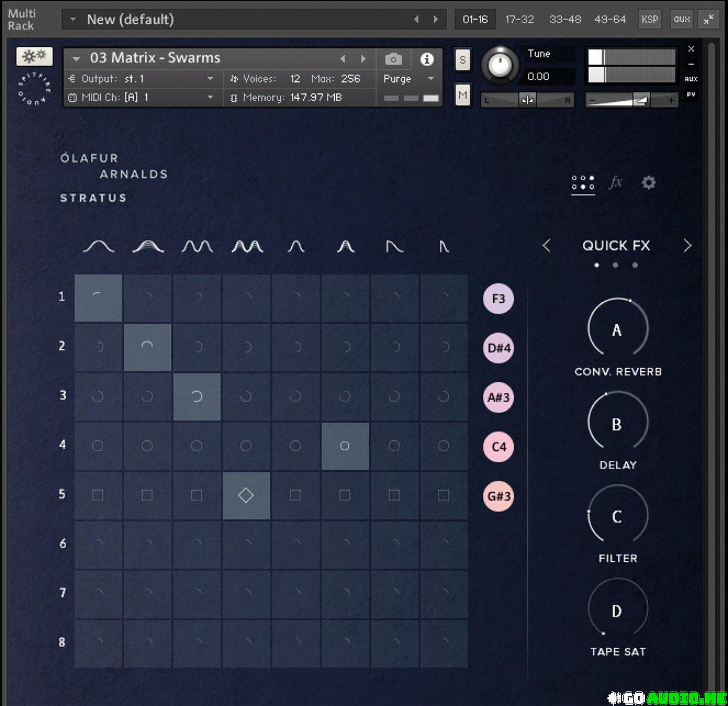Open the Purge dropdown
728x706 pixels.
coord(408,79)
